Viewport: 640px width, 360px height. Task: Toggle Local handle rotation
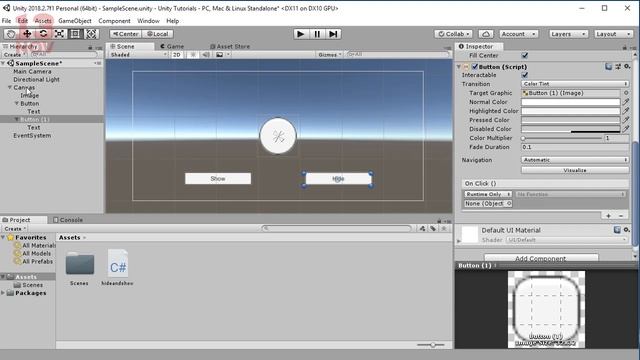[x=158, y=34]
